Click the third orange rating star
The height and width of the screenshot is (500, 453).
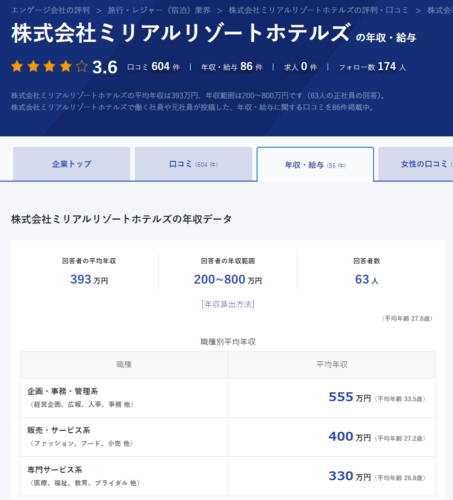coord(49,67)
